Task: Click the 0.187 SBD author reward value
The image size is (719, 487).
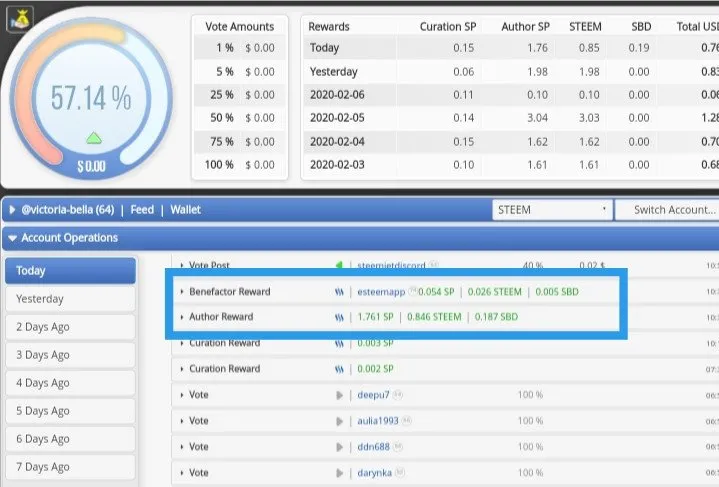Action: pyautogui.click(x=496, y=317)
